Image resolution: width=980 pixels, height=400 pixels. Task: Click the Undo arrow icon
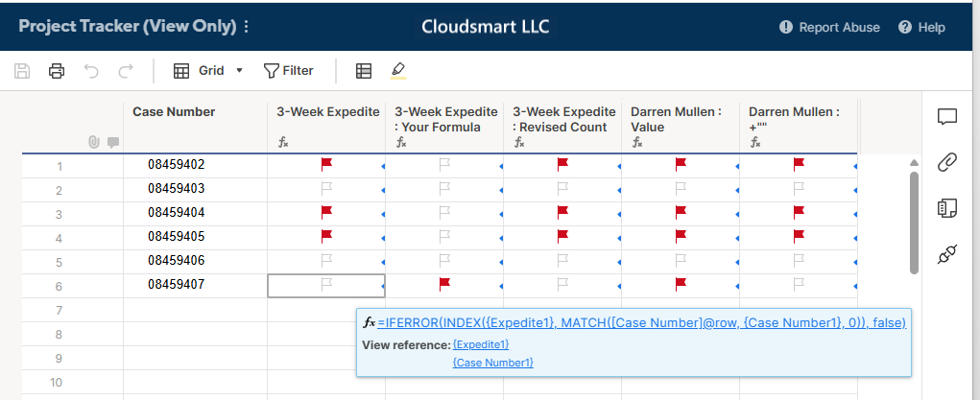tap(91, 71)
